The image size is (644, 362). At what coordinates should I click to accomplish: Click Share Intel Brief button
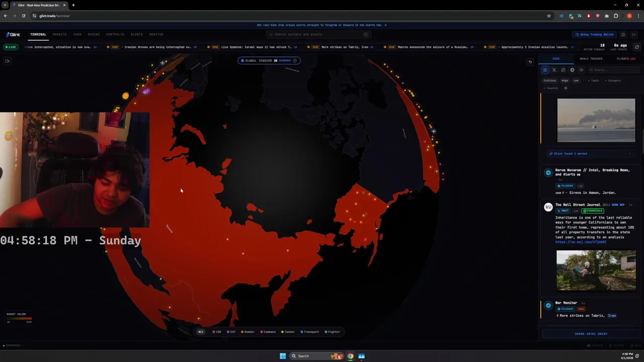click(591, 334)
